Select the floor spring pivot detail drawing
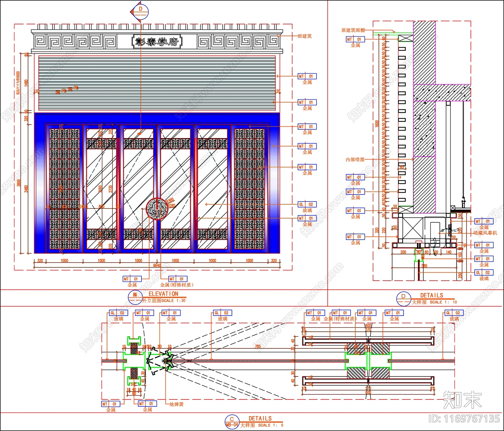 coord(161,361)
